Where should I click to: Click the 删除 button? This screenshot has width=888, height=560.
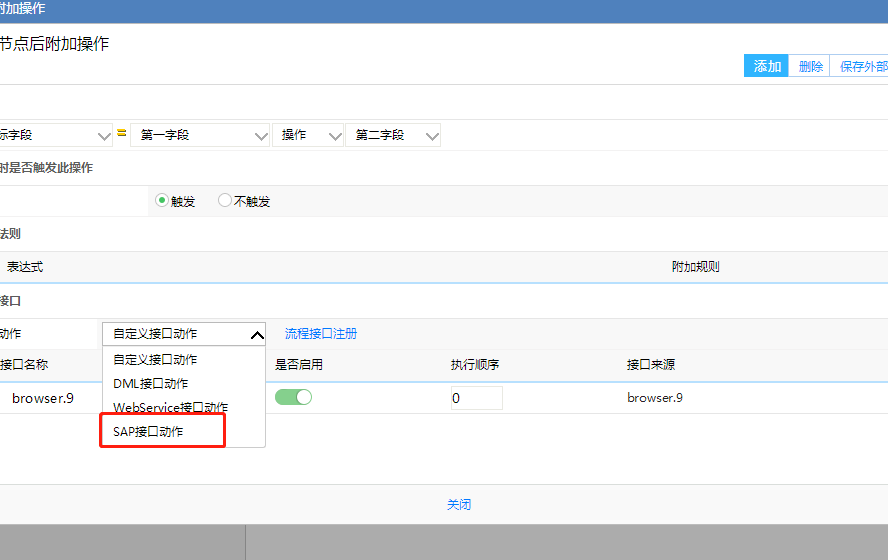[x=810, y=66]
